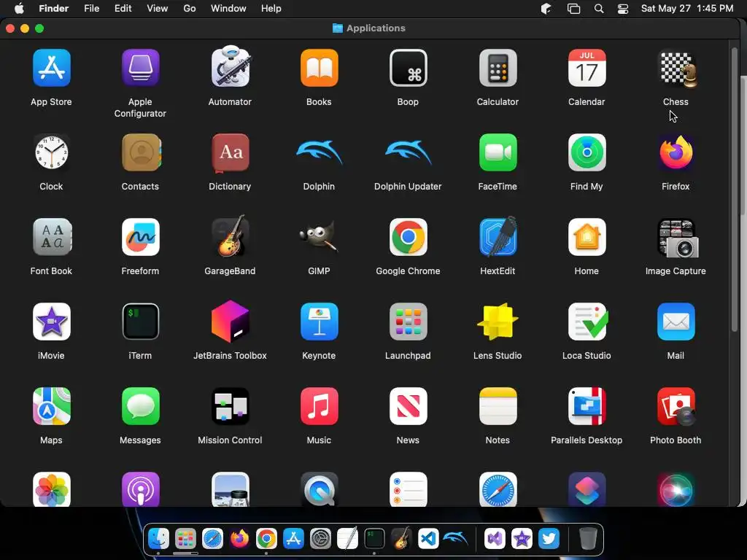This screenshot has height=560, width=747.
Task: Open the Books app
Action: pyautogui.click(x=320, y=68)
